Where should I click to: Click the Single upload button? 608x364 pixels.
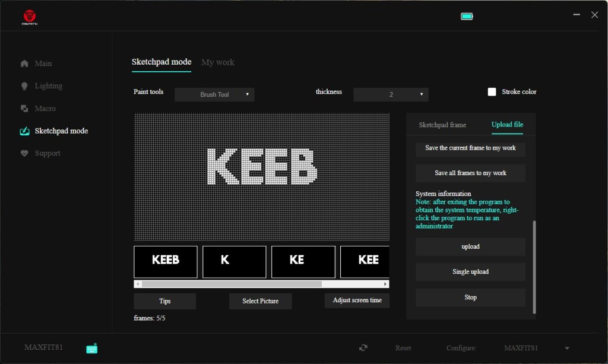(470, 272)
